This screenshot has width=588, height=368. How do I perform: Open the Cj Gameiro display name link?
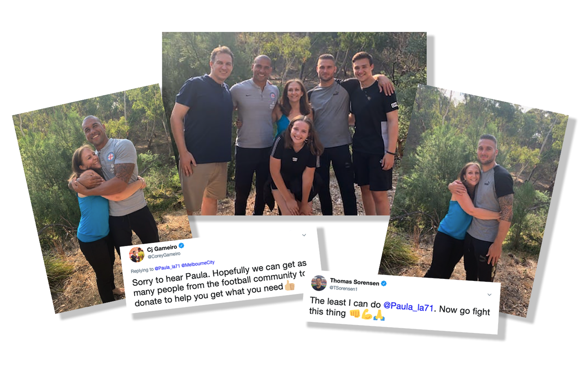tap(162, 248)
